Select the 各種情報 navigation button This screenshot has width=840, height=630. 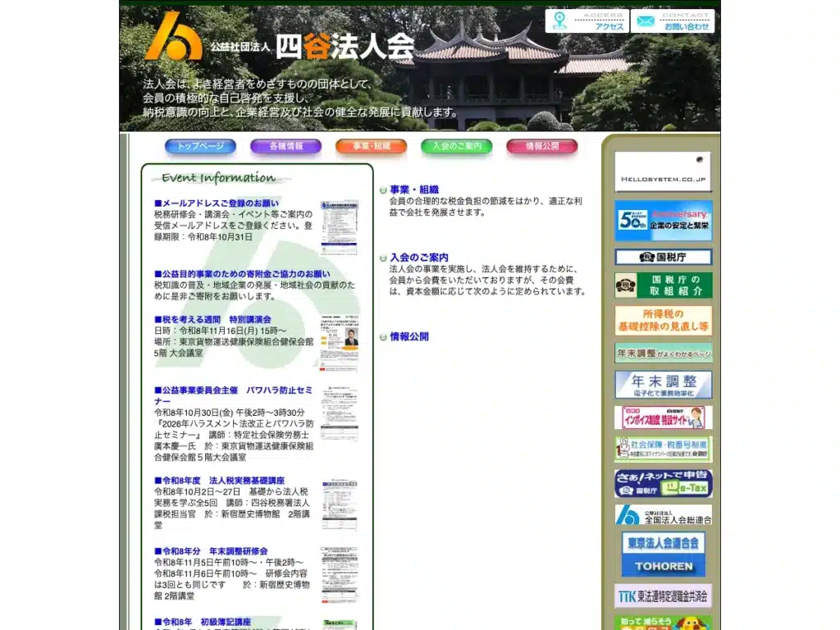(x=285, y=146)
